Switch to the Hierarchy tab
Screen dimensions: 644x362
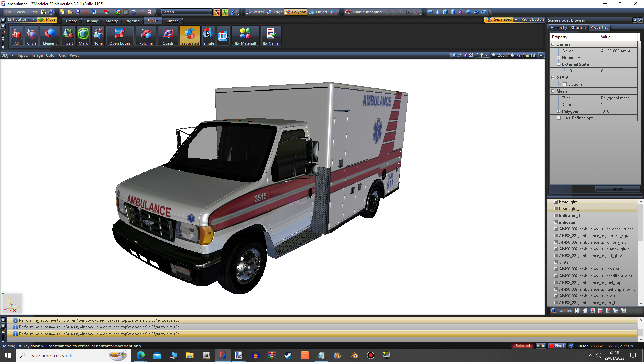coord(558,28)
